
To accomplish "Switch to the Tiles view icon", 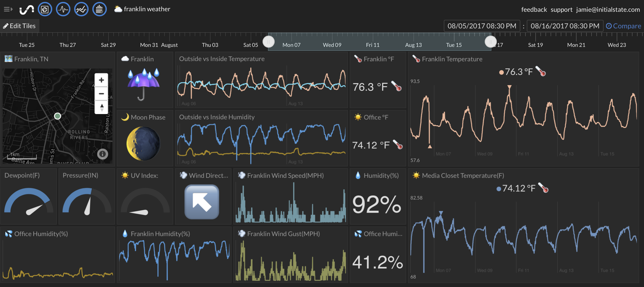I will (x=45, y=10).
